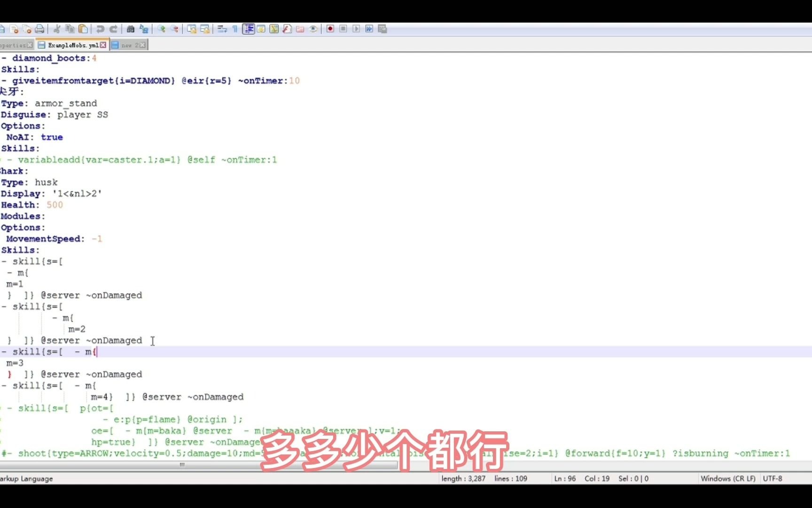Open the Replace dialog icon
Screen dimensions: 812x508
coord(144,29)
